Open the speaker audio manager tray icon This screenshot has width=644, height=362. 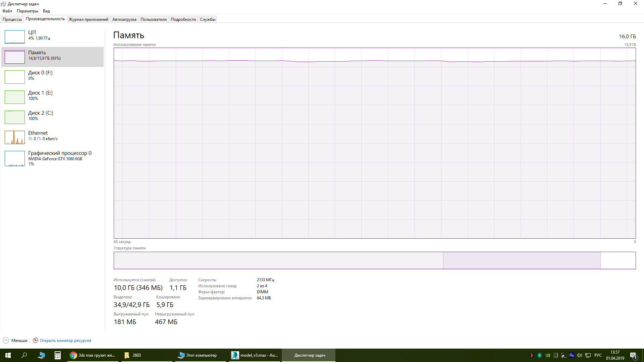564,355
